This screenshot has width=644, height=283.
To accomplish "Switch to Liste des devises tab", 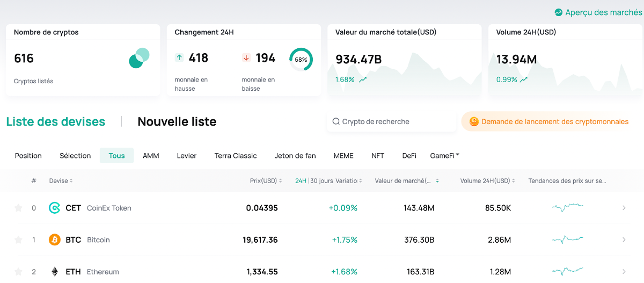I will (56, 122).
